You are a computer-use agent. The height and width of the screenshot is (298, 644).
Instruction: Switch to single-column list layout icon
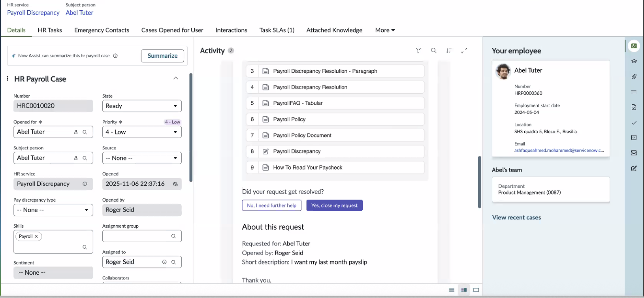pyautogui.click(x=452, y=290)
